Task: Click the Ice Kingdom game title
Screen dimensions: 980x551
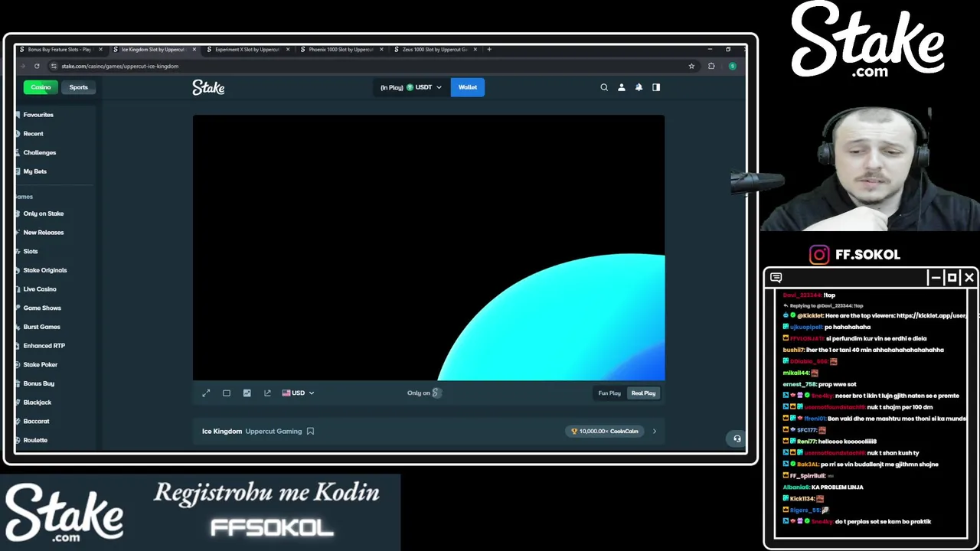Action: click(222, 432)
